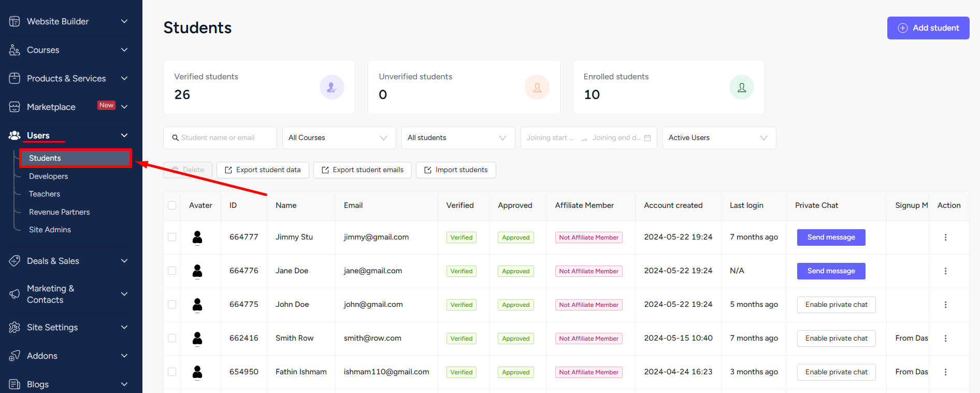
Task: Open action menu for Jane Doe
Action: pyautogui.click(x=945, y=271)
